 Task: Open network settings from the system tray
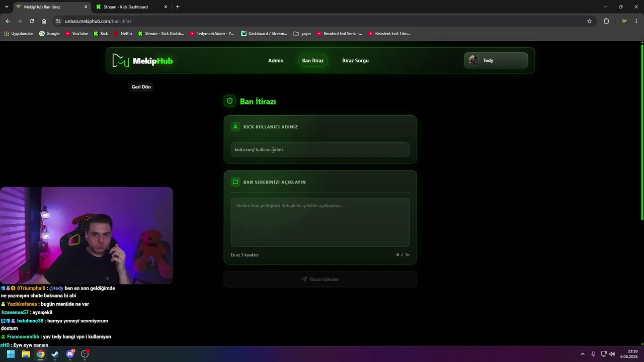(604, 354)
